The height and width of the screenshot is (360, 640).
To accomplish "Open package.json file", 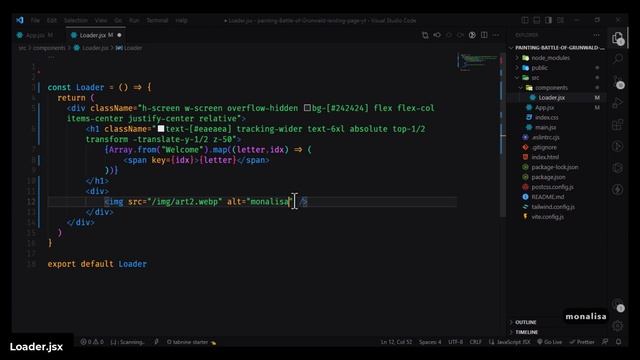I will point(548,177).
